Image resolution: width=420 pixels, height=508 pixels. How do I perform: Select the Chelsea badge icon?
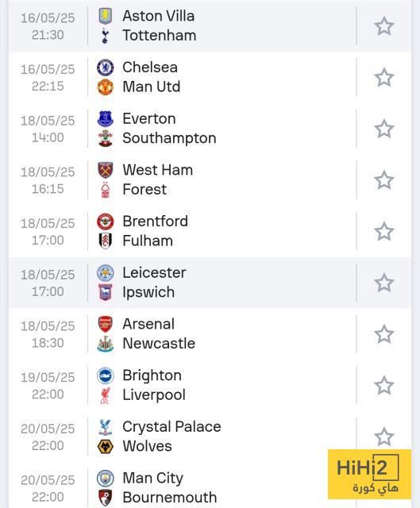[106, 67]
